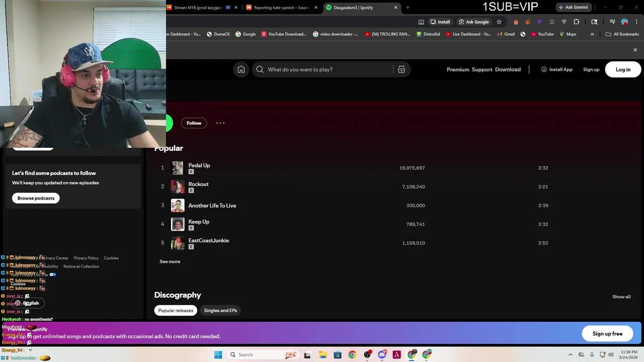This screenshot has width=644, height=362.
Task: Click the Pedal Up track cover art
Action: tap(178, 167)
